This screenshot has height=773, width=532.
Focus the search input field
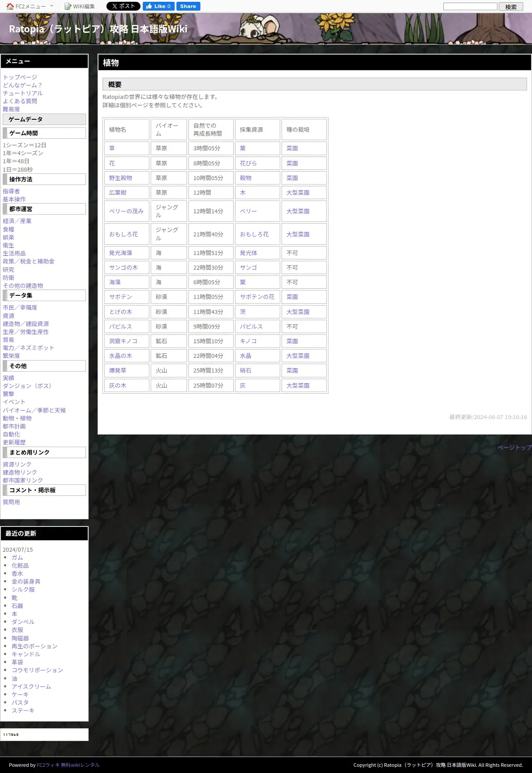pos(470,6)
